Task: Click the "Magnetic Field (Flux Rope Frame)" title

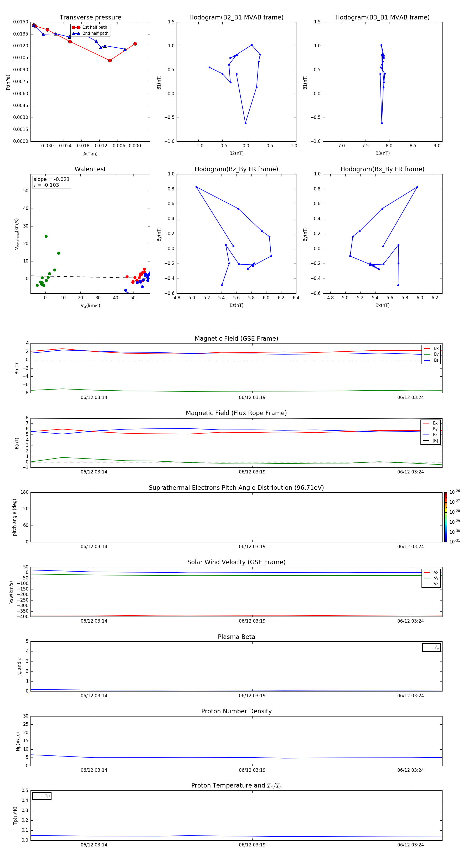Action: [x=236, y=413]
